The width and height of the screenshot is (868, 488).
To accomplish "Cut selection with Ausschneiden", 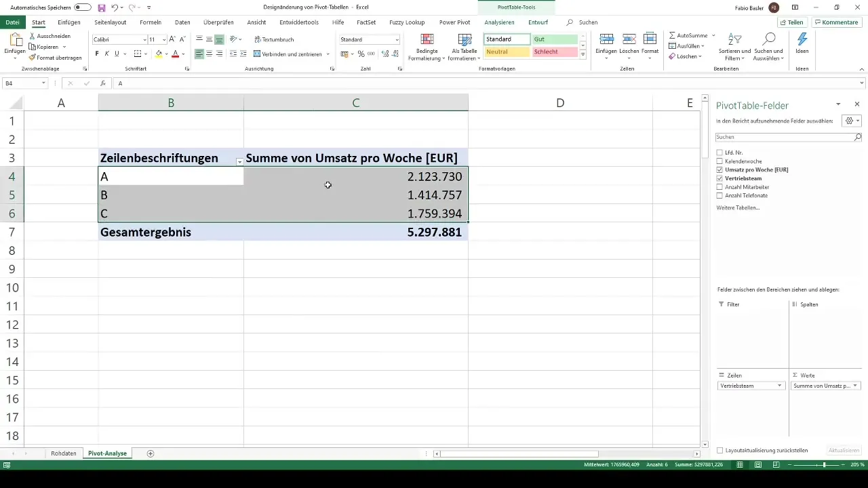I will click(50, 36).
